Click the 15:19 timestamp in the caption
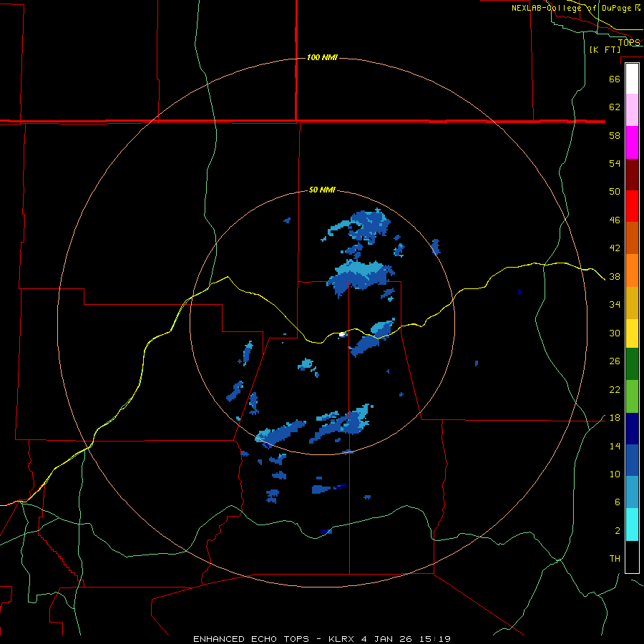Image resolution: width=644 pixels, height=644 pixels. pyautogui.click(x=435, y=639)
